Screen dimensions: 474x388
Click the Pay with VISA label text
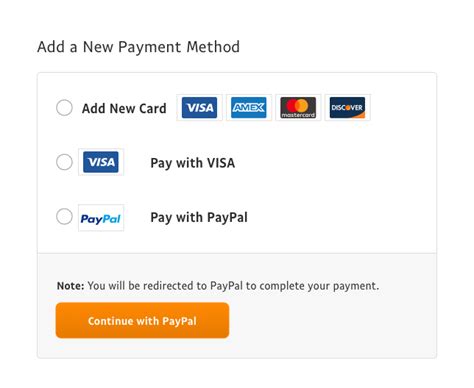tap(193, 163)
